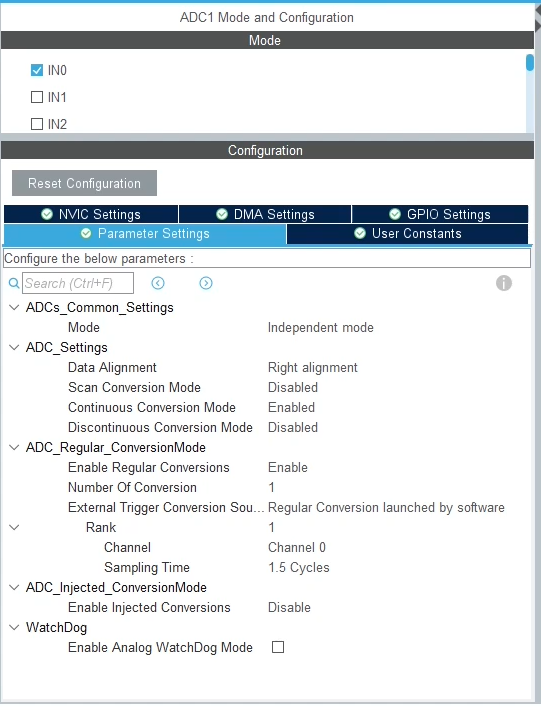The image size is (541, 710).
Task: Open the GPIO Settings tab
Action: (x=440, y=214)
